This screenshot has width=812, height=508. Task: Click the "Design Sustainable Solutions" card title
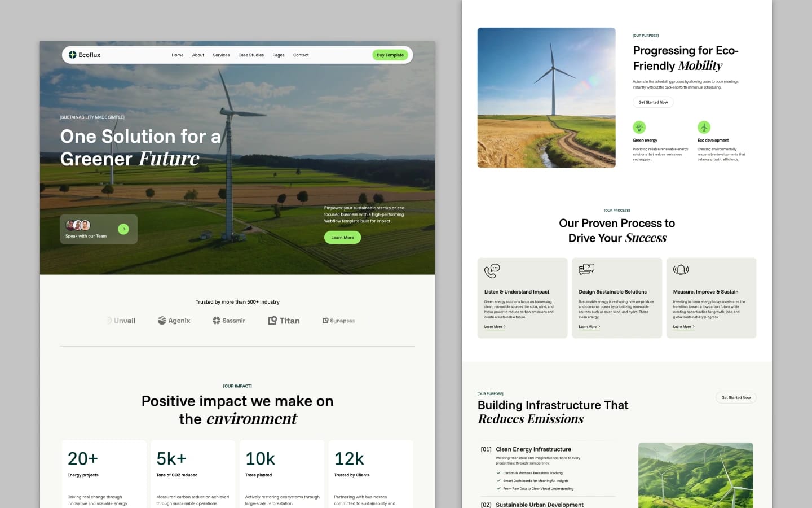point(612,292)
